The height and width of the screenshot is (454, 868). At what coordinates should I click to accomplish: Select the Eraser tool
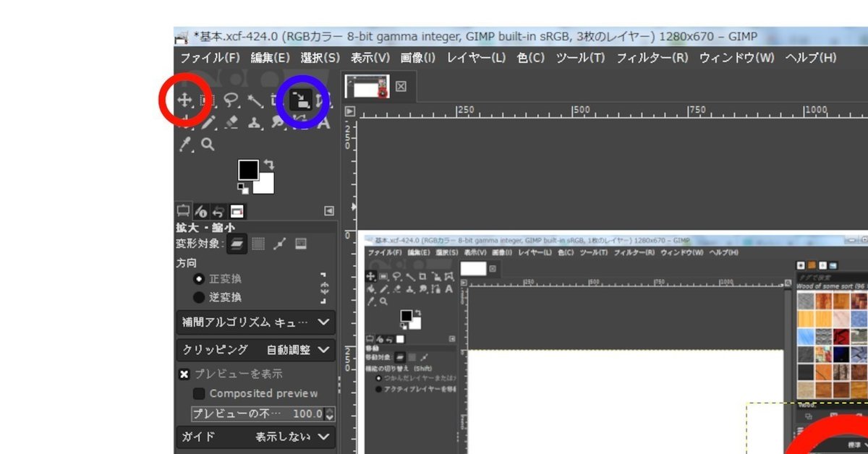pyautogui.click(x=231, y=122)
